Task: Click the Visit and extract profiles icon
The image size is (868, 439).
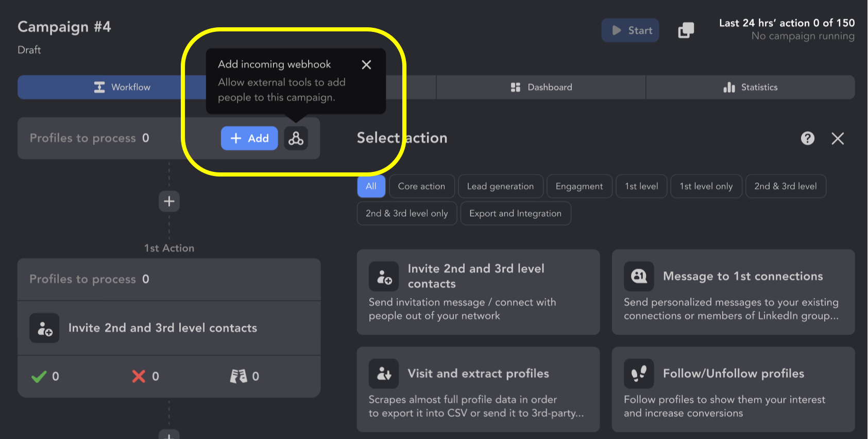Action: (384, 374)
